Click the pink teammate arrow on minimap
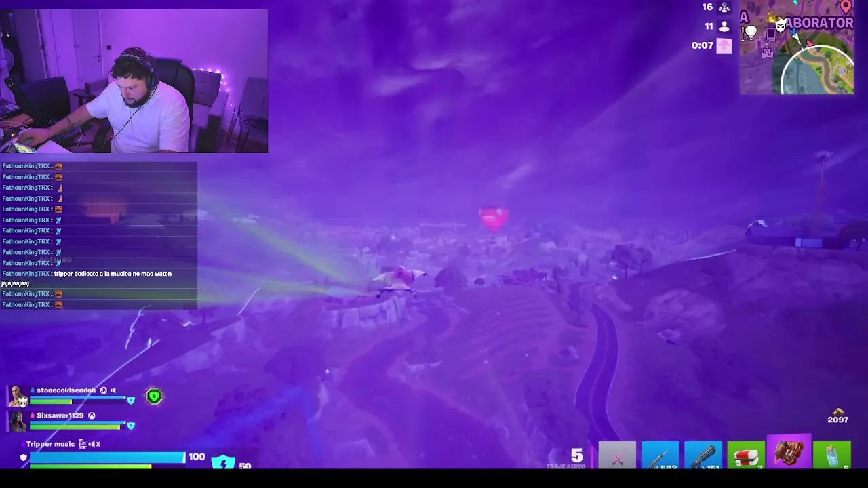Screen dimensions: 868x488 (x=810, y=43)
